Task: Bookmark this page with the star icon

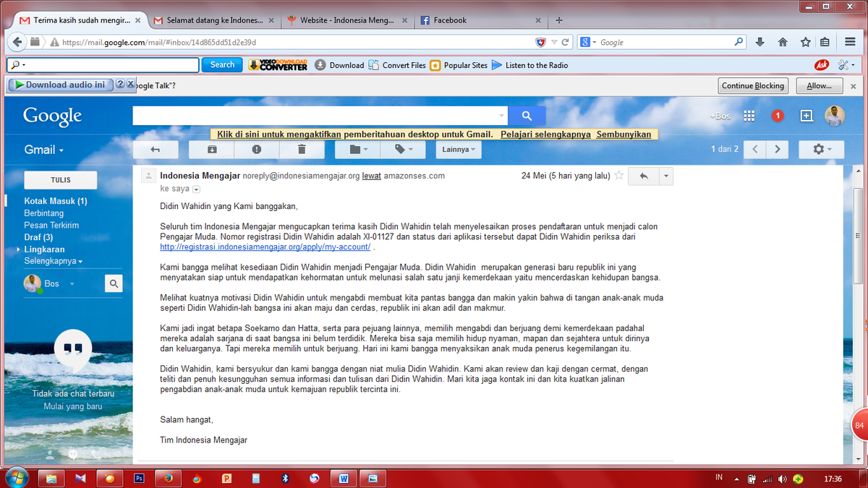Action: pyautogui.click(x=805, y=42)
